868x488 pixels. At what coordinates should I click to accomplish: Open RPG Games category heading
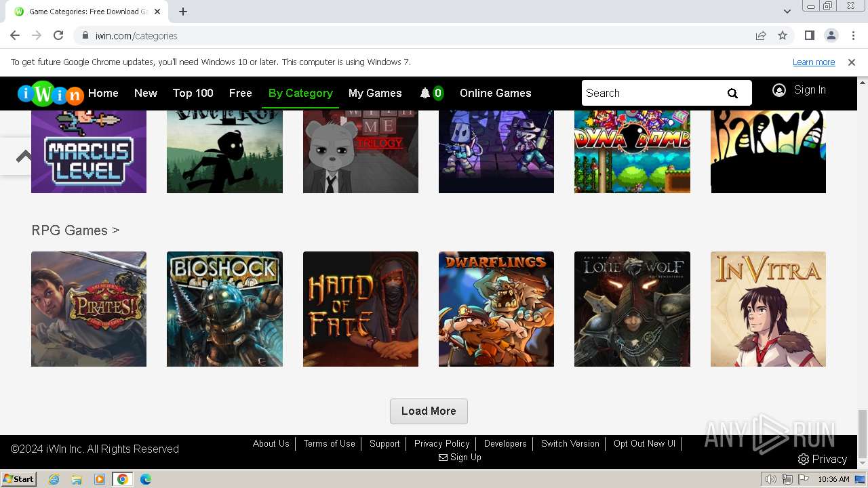click(x=75, y=230)
